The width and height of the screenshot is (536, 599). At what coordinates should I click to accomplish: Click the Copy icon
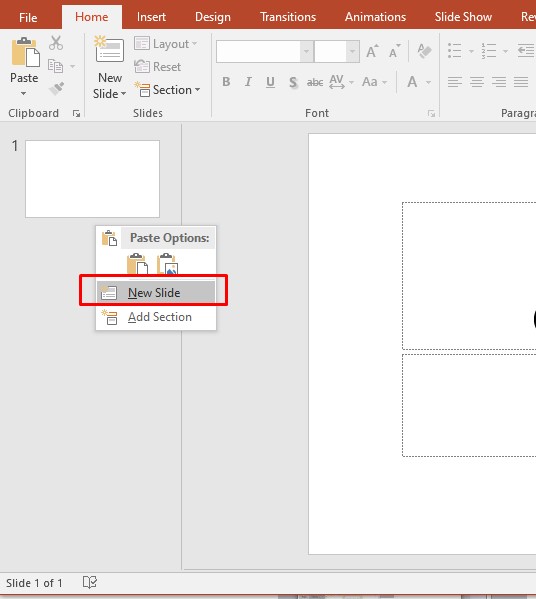pos(55,66)
